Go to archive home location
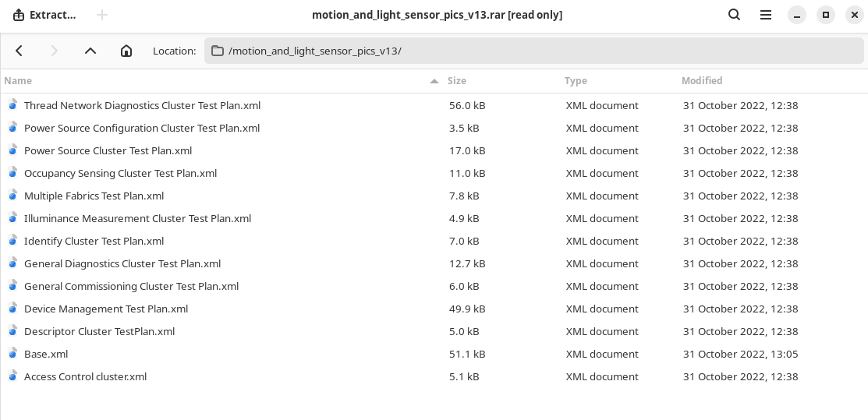This screenshot has width=868, height=420. point(126,51)
